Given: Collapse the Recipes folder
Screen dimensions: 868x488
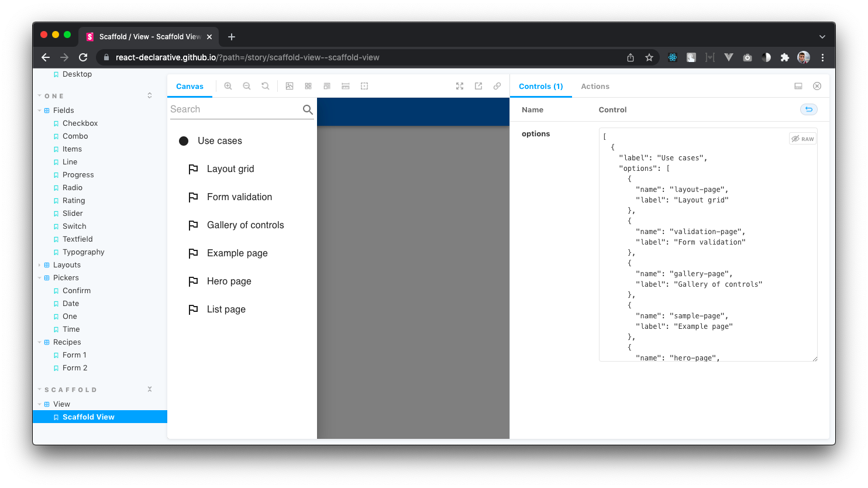Looking at the screenshot, I should (67, 342).
